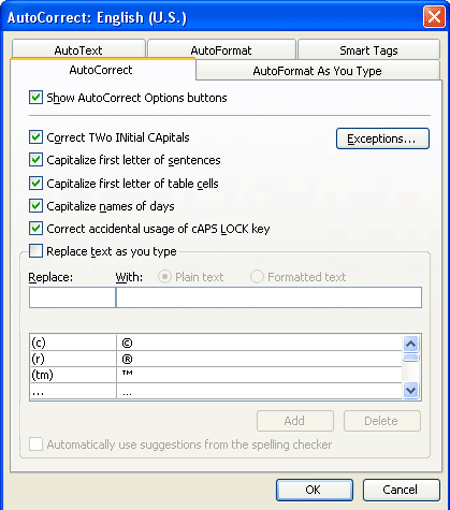Image resolution: width=450 pixels, height=510 pixels.
Task: Open the AutoFormat tab
Action: coord(221,50)
